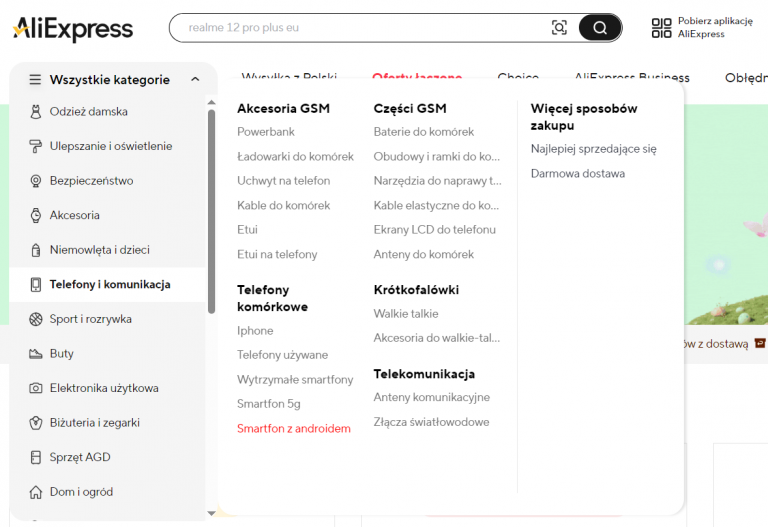Click the house icon for Dom i ogród
The width and height of the screenshot is (768, 527).
36,492
